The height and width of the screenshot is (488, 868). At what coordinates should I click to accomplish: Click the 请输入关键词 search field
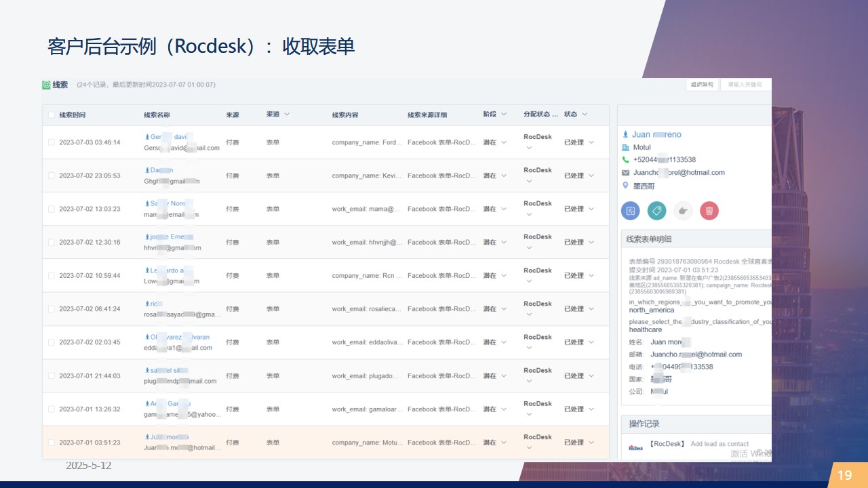[x=745, y=85]
